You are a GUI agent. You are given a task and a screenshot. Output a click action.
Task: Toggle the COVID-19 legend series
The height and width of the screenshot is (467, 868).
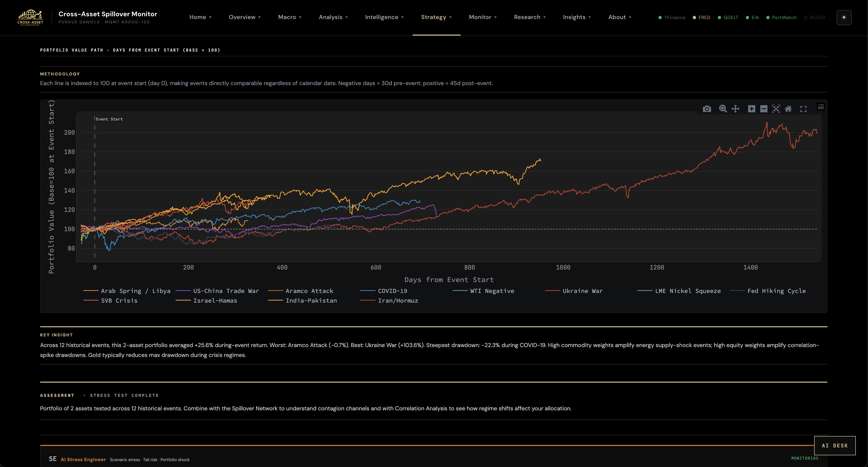[384, 291]
